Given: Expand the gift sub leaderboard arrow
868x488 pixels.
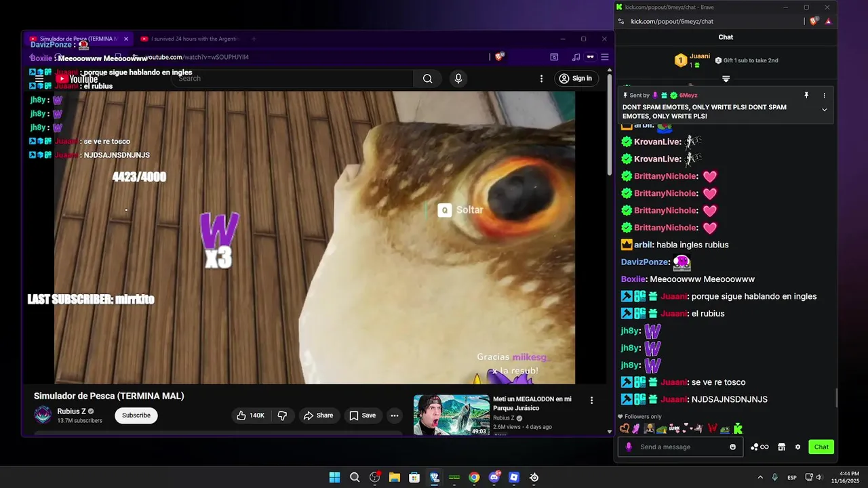Looking at the screenshot, I should pyautogui.click(x=726, y=79).
